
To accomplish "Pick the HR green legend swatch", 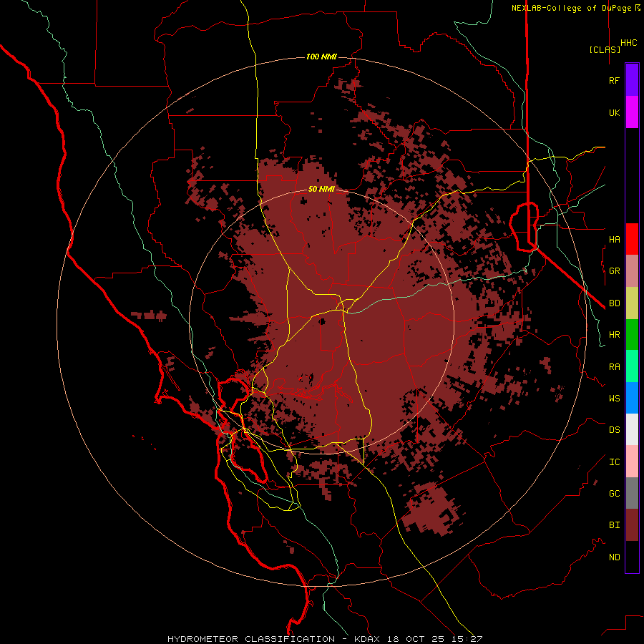I will coord(632,335).
